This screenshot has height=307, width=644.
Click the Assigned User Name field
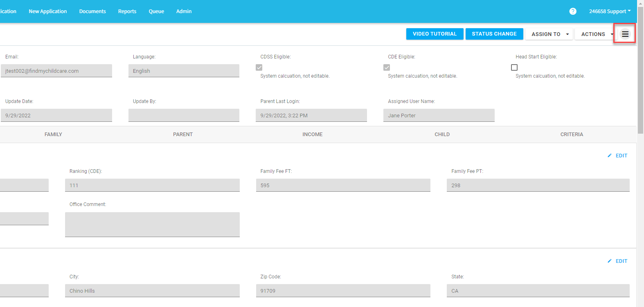(x=439, y=115)
